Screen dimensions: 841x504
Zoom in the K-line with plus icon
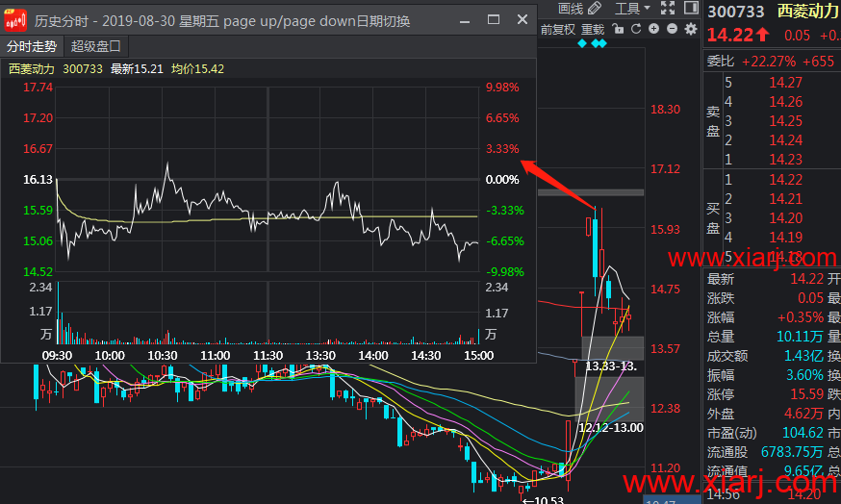tap(653, 29)
